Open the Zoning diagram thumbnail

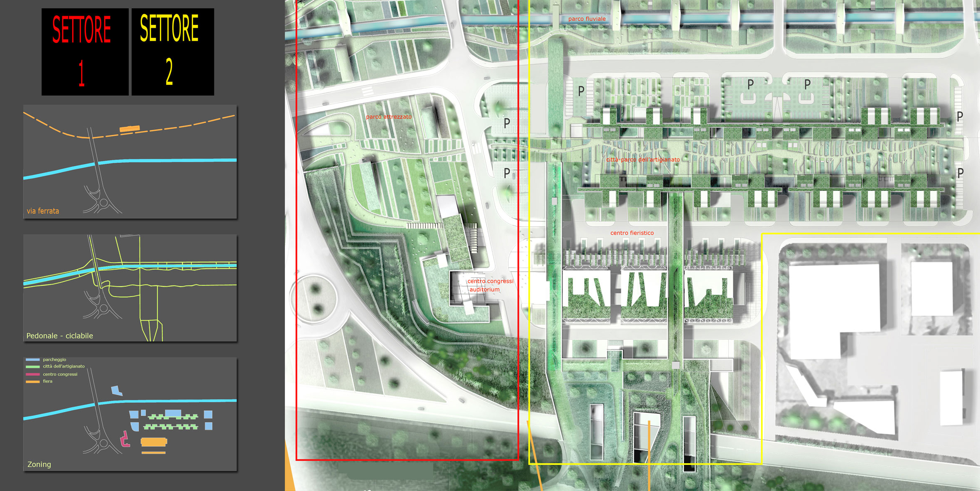pyautogui.click(x=130, y=414)
